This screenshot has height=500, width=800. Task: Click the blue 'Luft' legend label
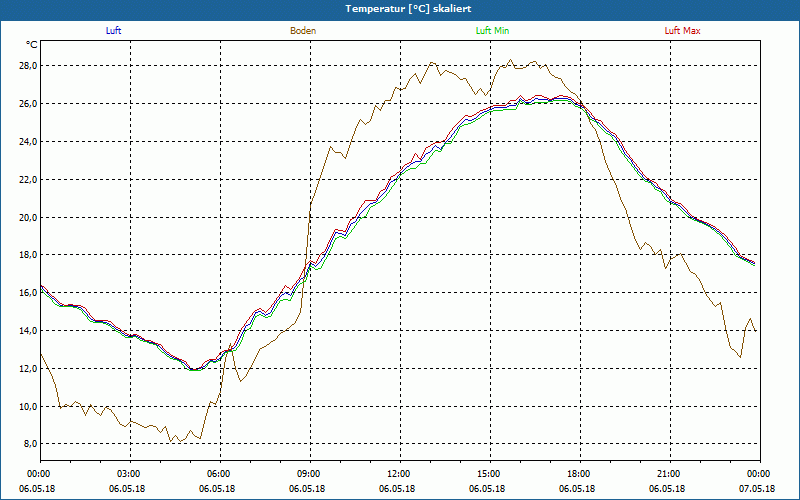113,31
